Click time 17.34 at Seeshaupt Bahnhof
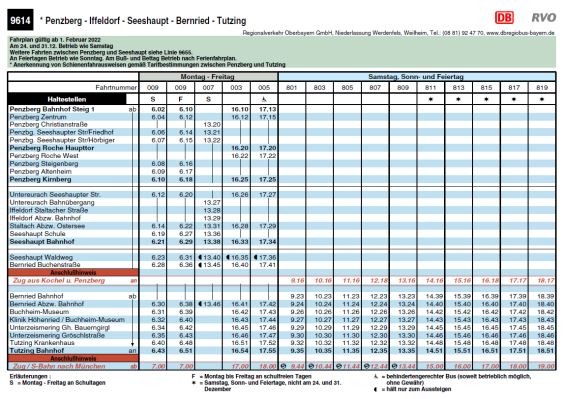The width and height of the screenshot is (564, 399). [x=268, y=242]
